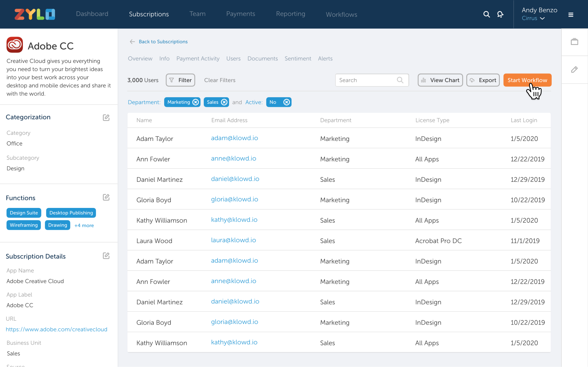The image size is (588, 367).
Task: Click the Andy Benzo user name
Action: coord(539,10)
